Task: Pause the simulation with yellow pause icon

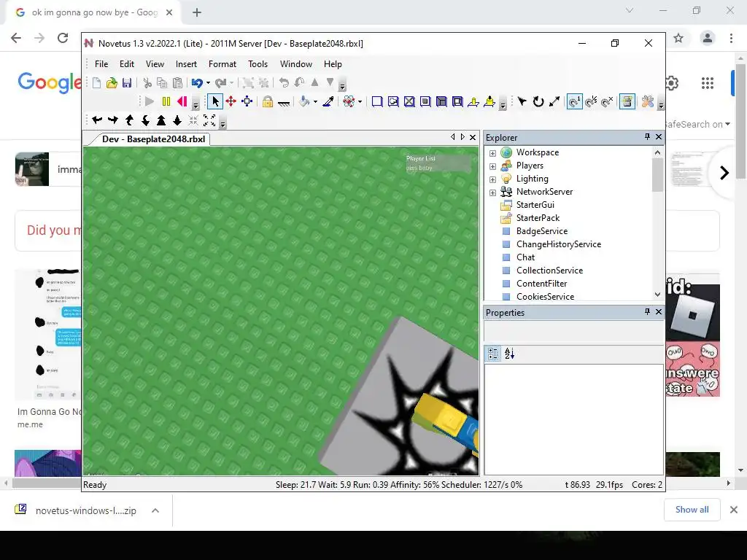Action: pyautogui.click(x=166, y=101)
